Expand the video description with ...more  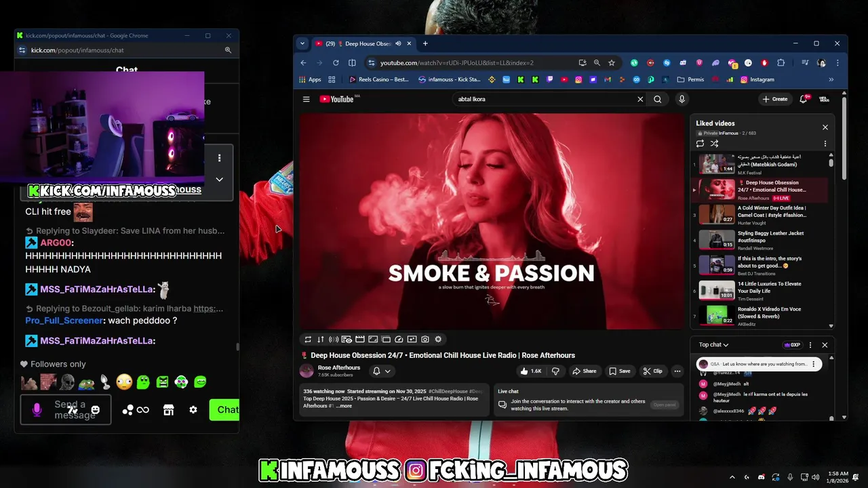tap(344, 405)
